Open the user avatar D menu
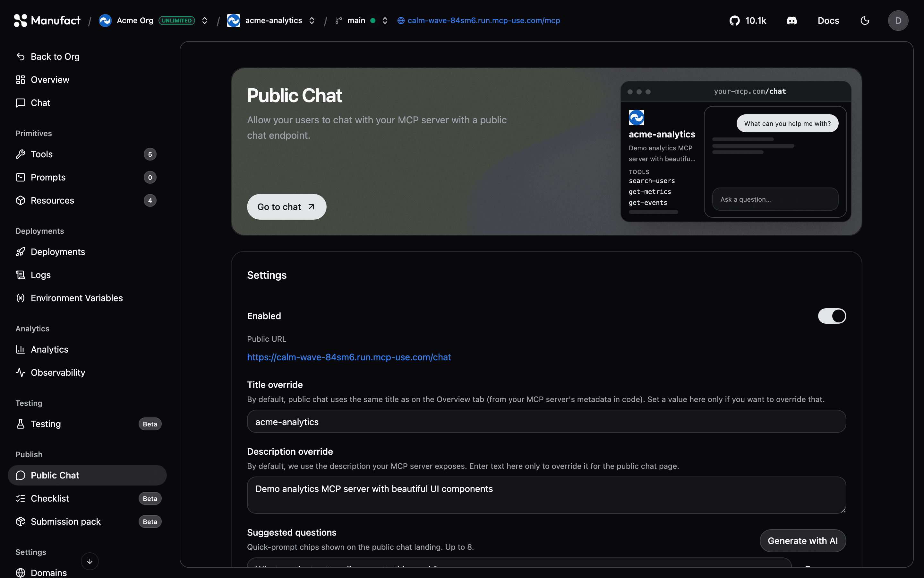 click(x=898, y=21)
